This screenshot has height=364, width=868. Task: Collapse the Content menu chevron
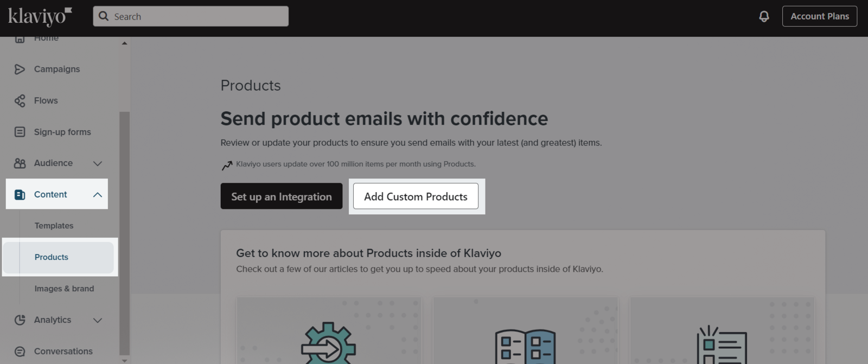(x=98, y=195)
